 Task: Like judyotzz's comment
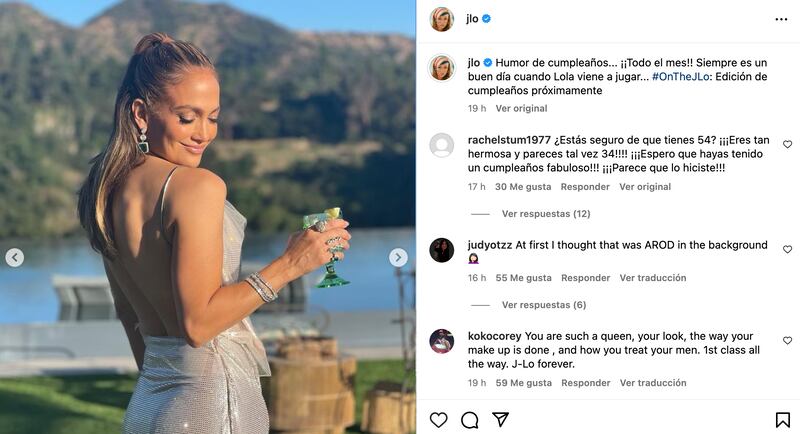coord(787,249)
